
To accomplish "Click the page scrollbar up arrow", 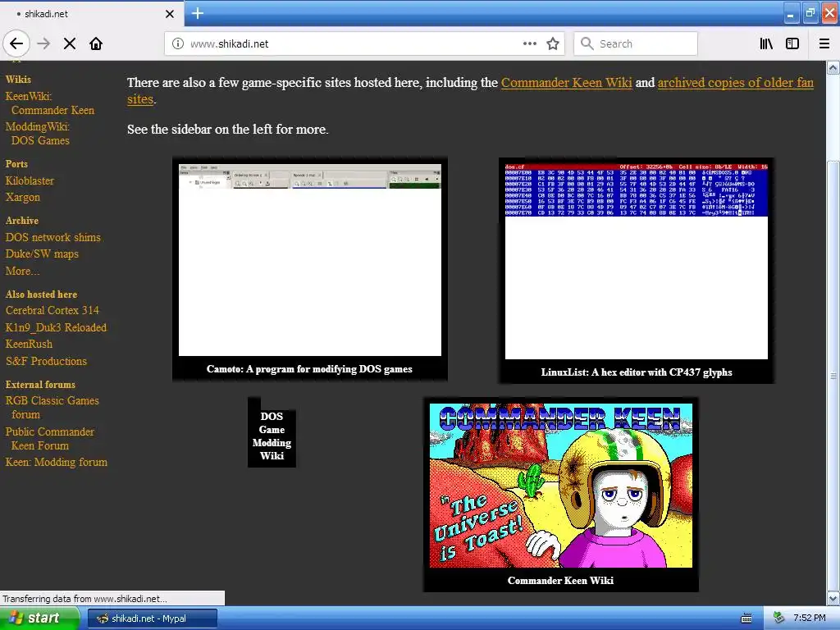I will pyautogui.click(x=833, y=67).
